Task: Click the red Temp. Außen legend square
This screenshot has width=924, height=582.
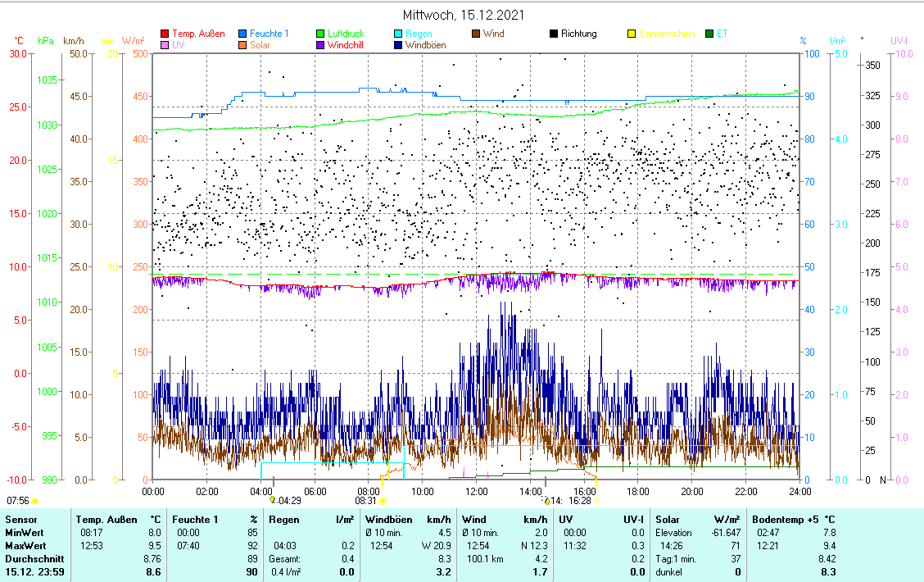Action: (x=165, y=34)
